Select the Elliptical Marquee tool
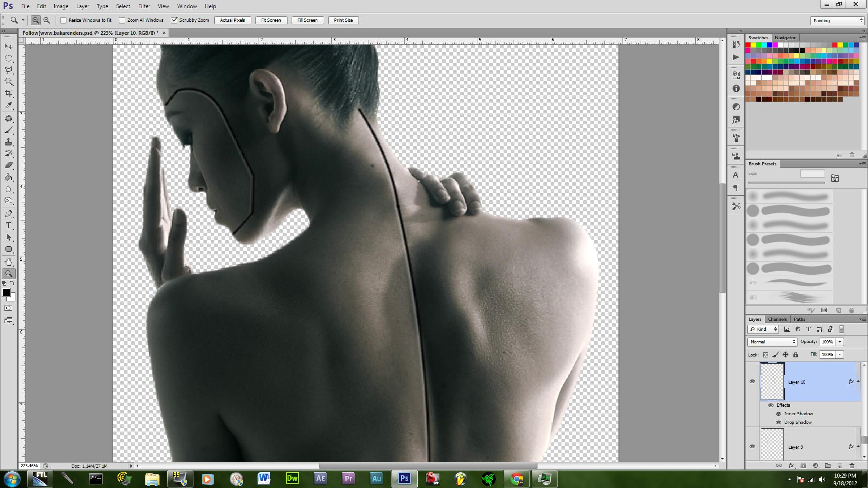Image resolution: width=868 pixels, height=488 pixels. point(9,58)
